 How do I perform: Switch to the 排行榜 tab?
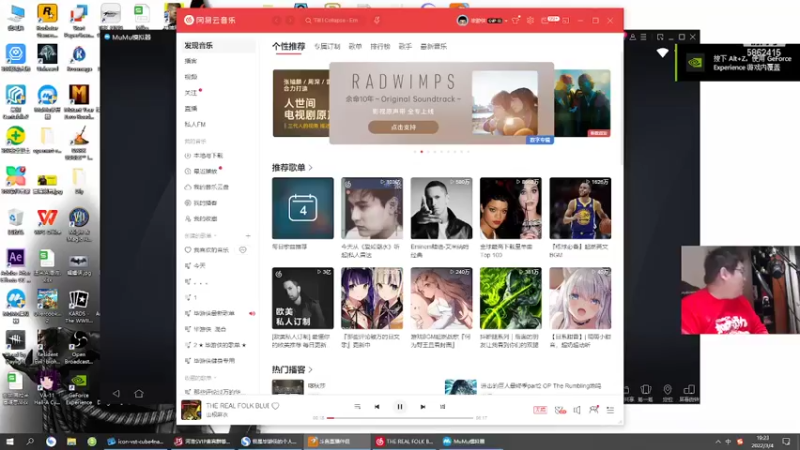380,46
